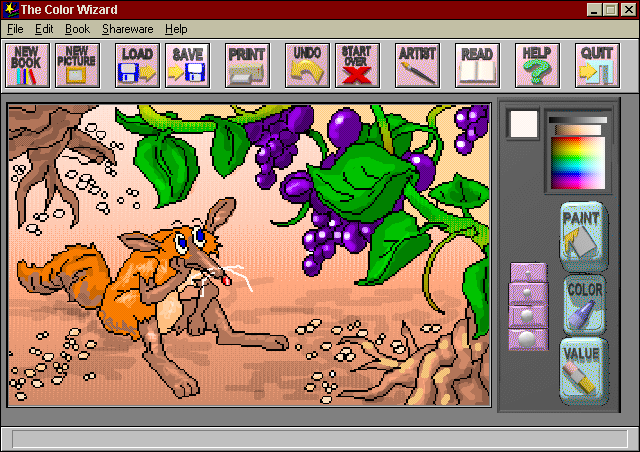Quit using the Quit door button

coord(597,65)
